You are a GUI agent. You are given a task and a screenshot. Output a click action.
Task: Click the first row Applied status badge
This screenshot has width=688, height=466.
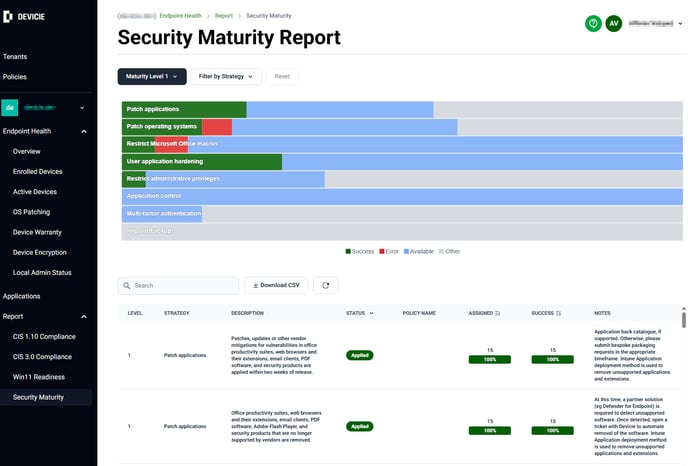(360, 355)
